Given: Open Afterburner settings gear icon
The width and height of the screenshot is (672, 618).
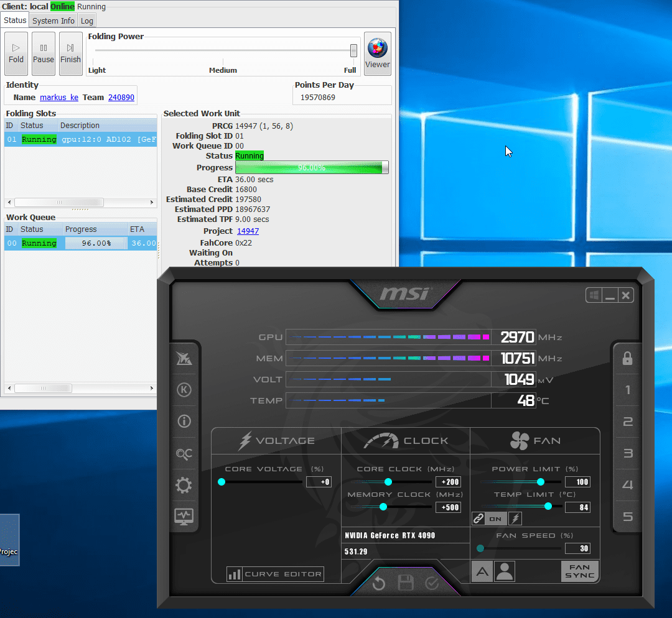Looking at the screenshot, I should pyautogui.click(x=184, y=485).
